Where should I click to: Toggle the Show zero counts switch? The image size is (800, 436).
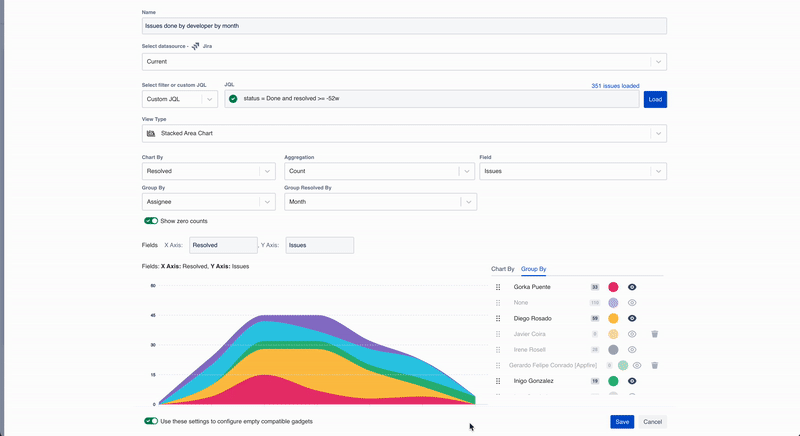point(151,221)
